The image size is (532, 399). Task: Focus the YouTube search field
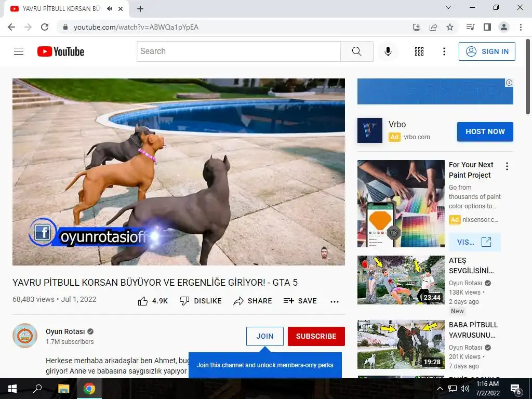(x=238, y=51)
